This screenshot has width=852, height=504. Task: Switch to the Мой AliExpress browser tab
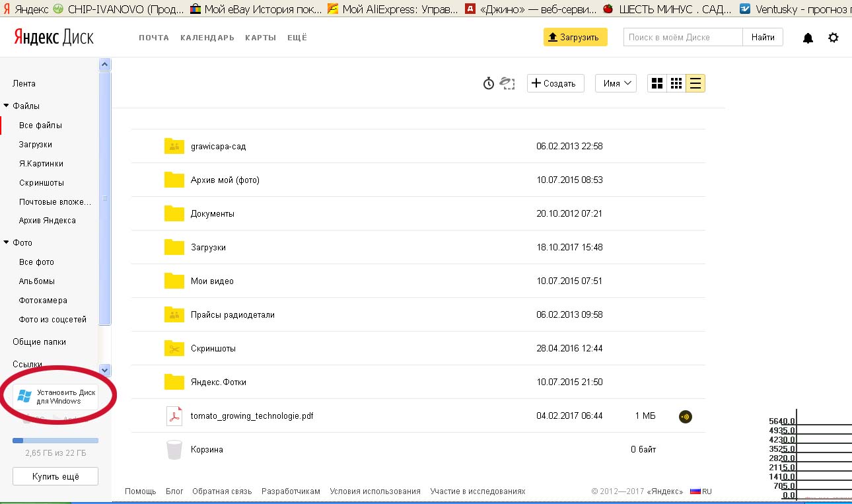point(393,9)
